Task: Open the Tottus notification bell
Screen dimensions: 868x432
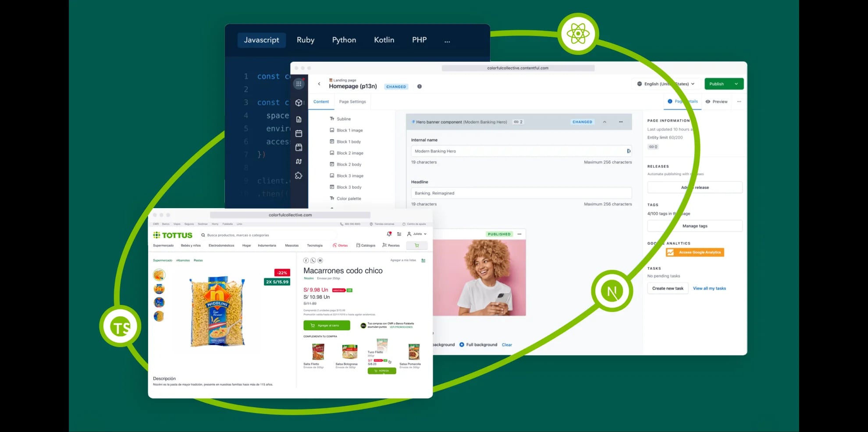Action: click(389, 234)
